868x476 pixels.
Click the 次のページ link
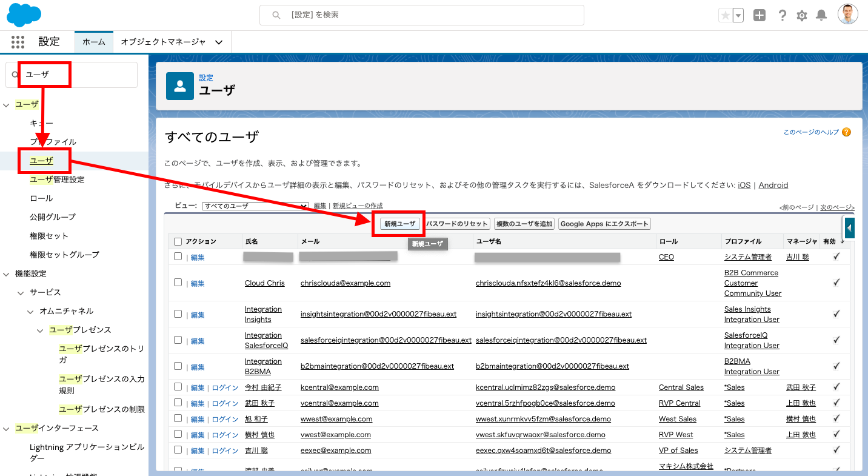837,207
